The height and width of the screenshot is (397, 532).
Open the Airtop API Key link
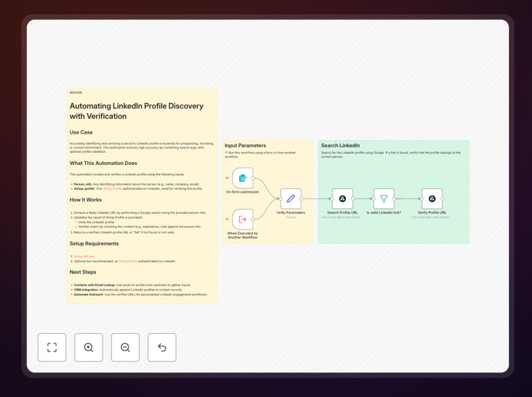pyautogui.click(x=84, y=257)
